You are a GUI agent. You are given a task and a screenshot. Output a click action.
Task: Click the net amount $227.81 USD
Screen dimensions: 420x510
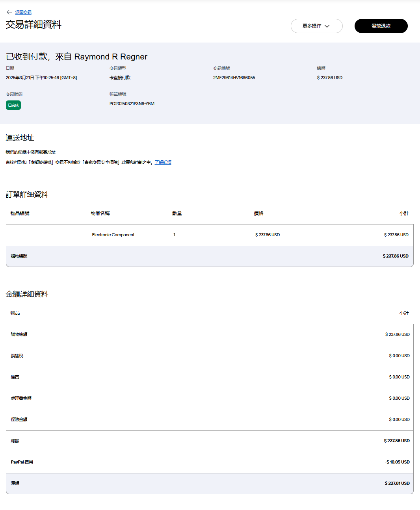397,483
